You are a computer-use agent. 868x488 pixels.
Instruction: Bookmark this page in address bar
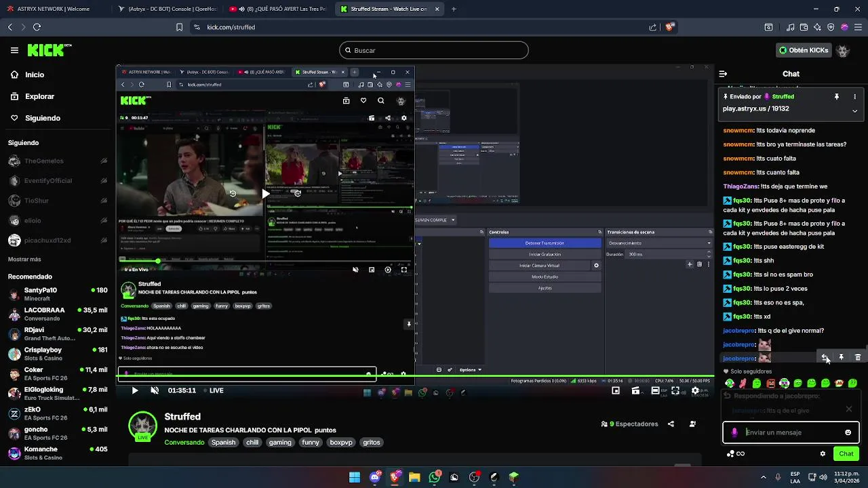point(179,27)
